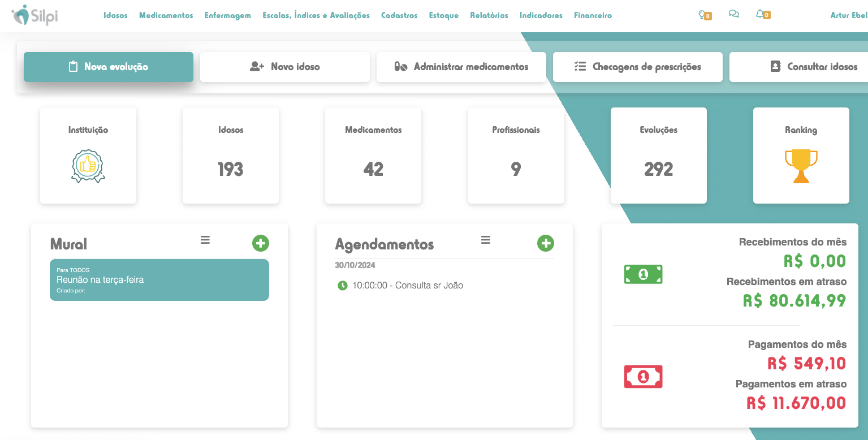Screen dimensions: 868x440
Task: Open the lightbulb tips icon
Action: (702, 15)
